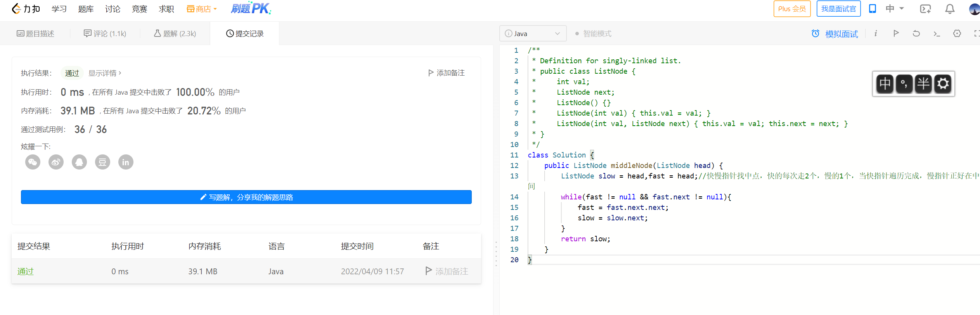Click the 2022/04/09 11:57 timestamp

coord(372,271)
